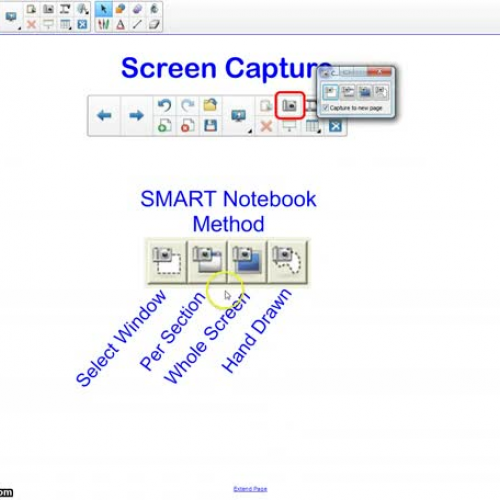Click the document camera icon in top toolbar
500x500 pixels.
coord(65,9)
